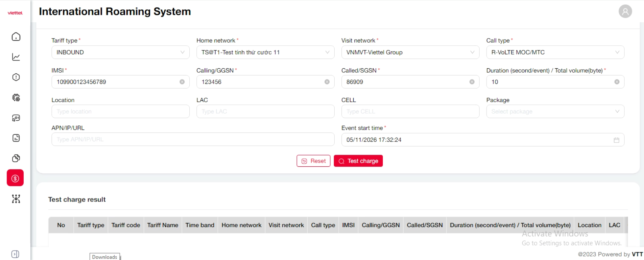This screenshot has height=260, width=644.
Task: Click the hexagon alert icon in sidebar
Action: tap(16, 77)
